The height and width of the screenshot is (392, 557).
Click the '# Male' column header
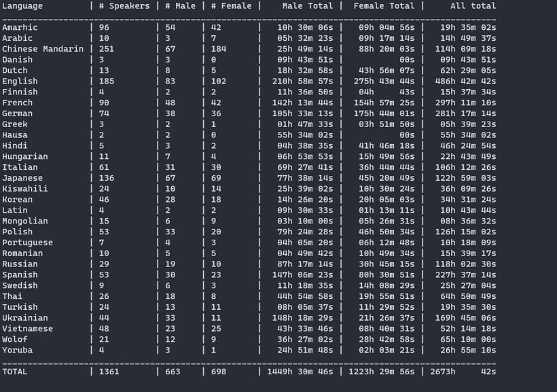pos(180,6)
